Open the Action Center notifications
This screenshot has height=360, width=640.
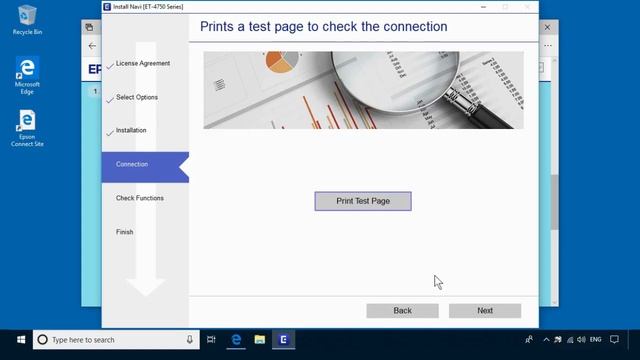tap(614, 340)
